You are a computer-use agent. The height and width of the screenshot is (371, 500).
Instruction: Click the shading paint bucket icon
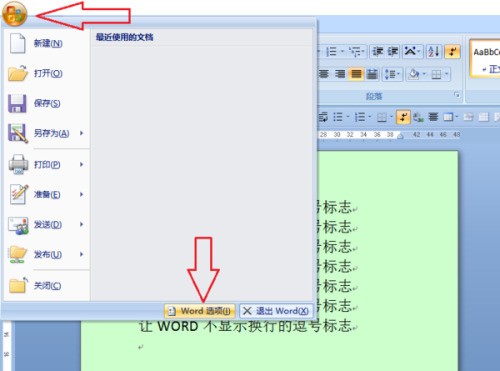(x=414, y=74)
